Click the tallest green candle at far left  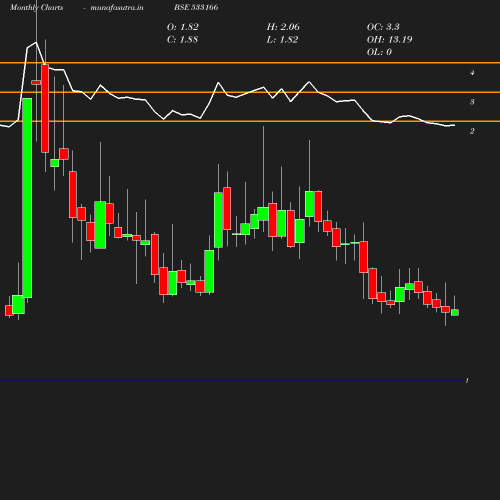27,198
